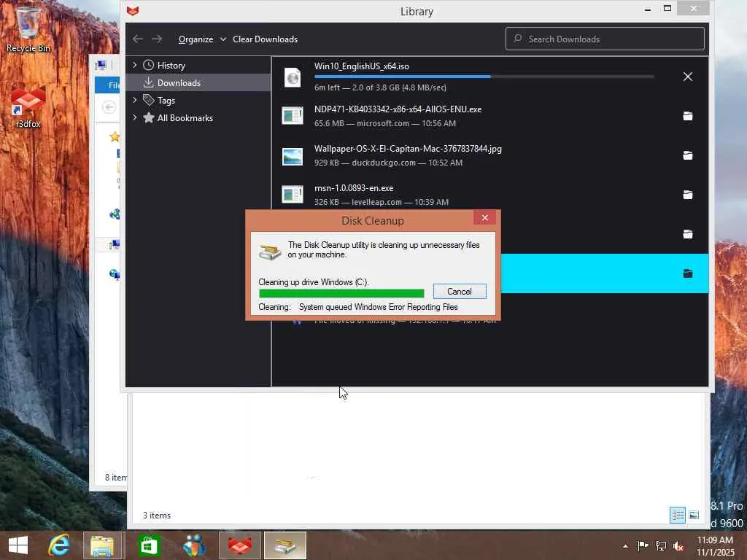
Task: Click the muted volume tray icon
Action: click(x=678, y=545)
